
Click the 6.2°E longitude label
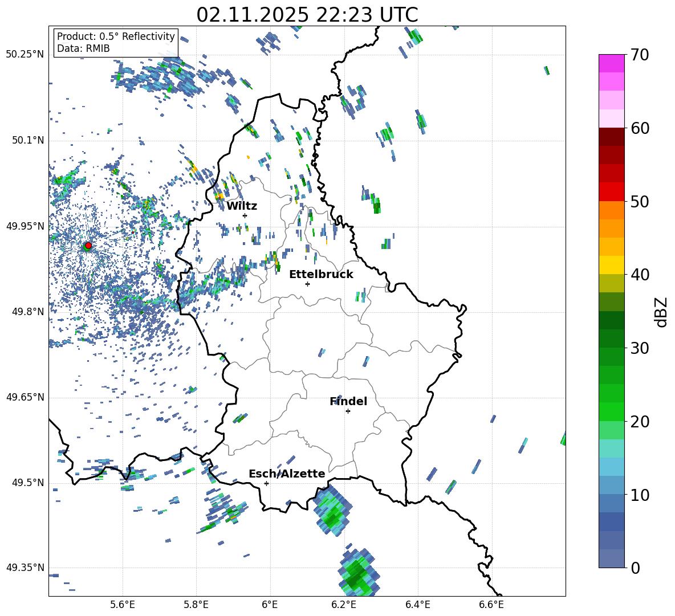(x=344, y=605)
